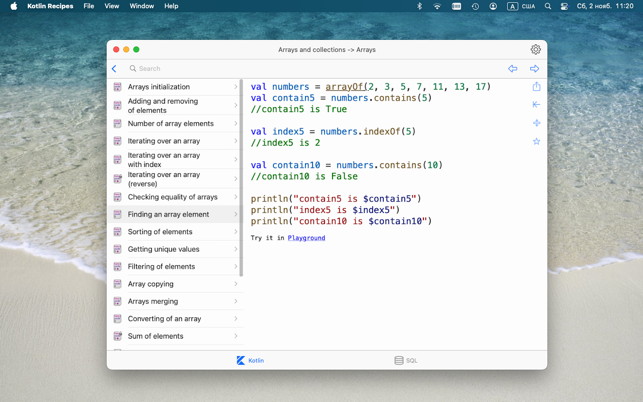Image resolution: width=643 pixels, height=402 pixels.
Task: Switch to the SQL tab
Action: (406, 361)
